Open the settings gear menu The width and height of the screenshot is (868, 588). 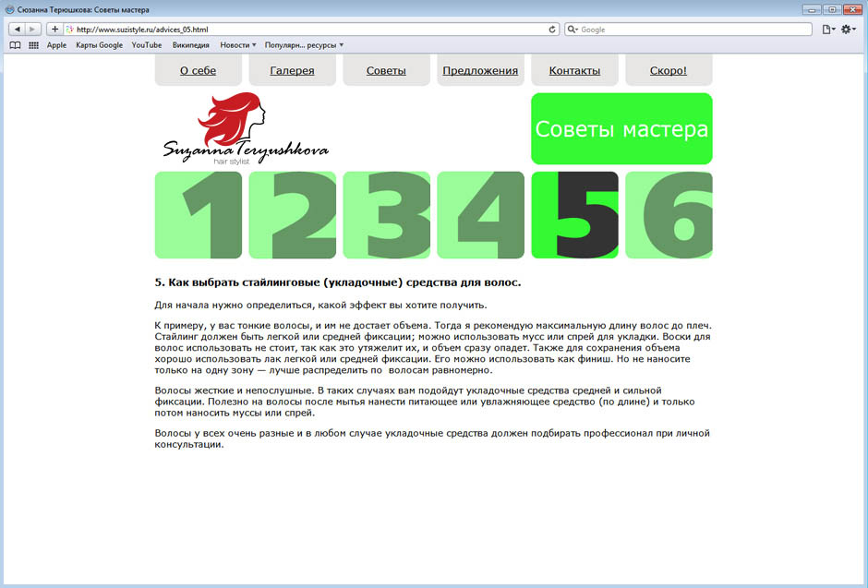[x=848, y=30]
